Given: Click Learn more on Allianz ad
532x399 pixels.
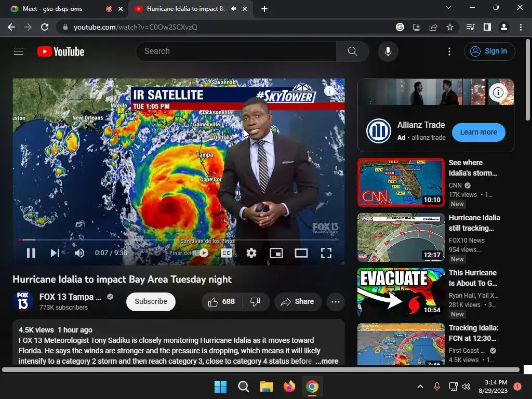Looking at the screenshot, I should [478, 132].
